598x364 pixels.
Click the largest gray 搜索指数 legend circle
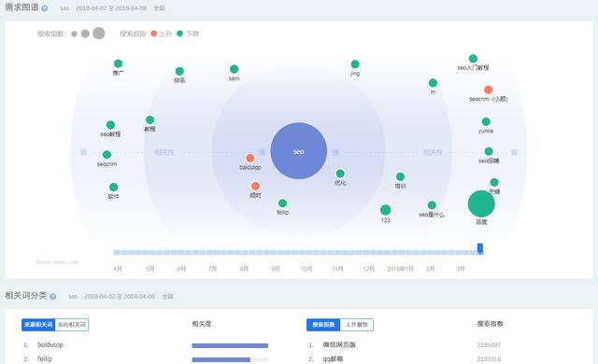[99, 33]
